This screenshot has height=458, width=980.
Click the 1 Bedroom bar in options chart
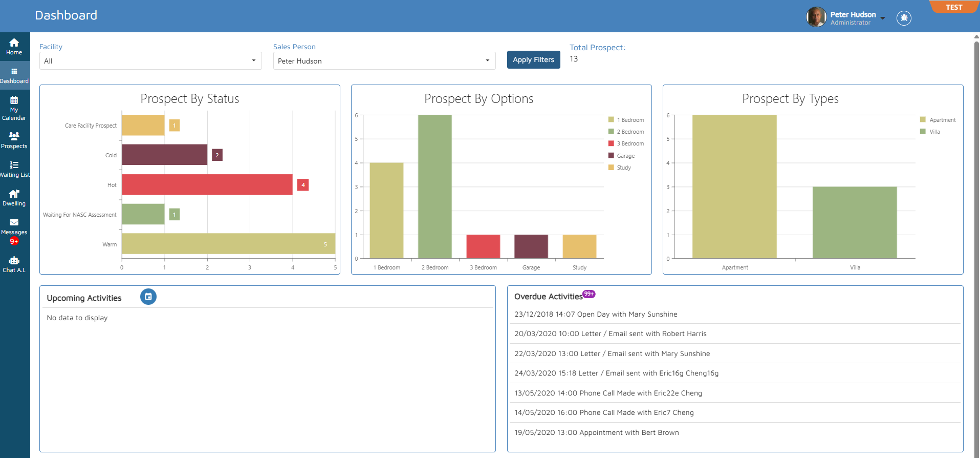(x=386, y=211)
